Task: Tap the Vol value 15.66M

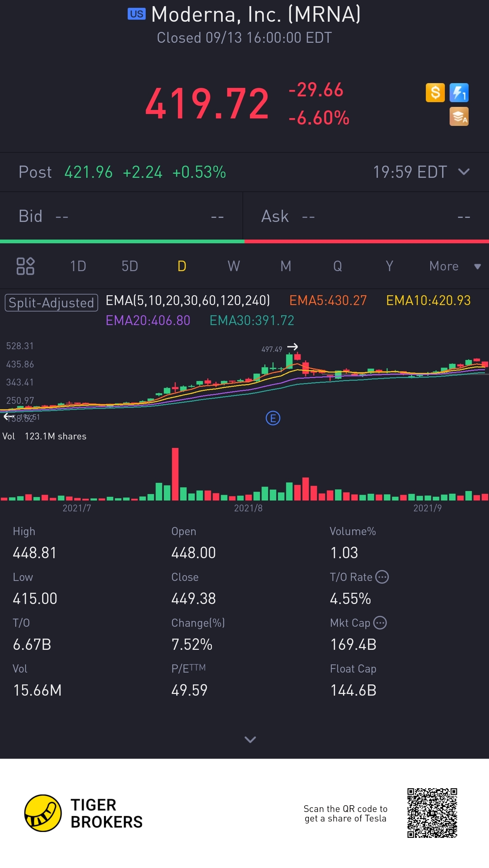Action: [x=37, y=690]
